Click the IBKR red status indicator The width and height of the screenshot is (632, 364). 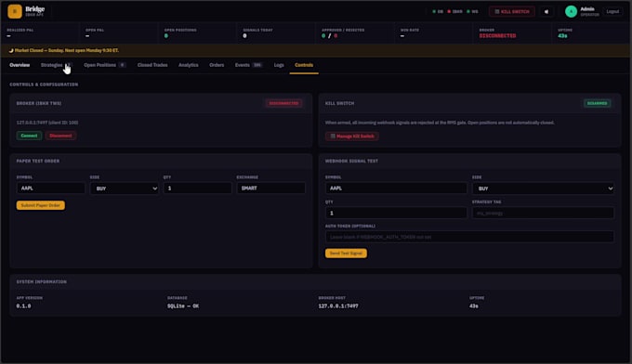click(x=449, y=12)
